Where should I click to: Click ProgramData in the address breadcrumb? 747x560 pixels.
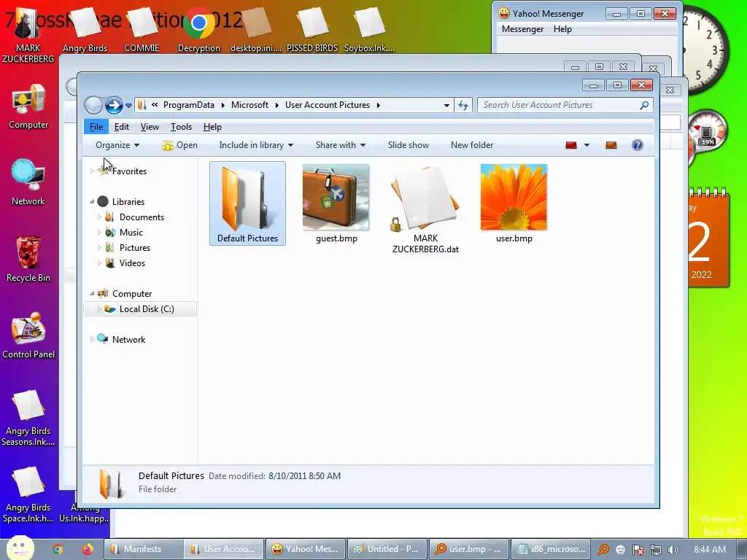[x=189, y=105]
